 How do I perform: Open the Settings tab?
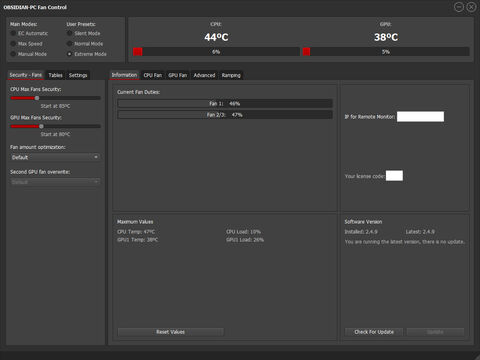78,75
